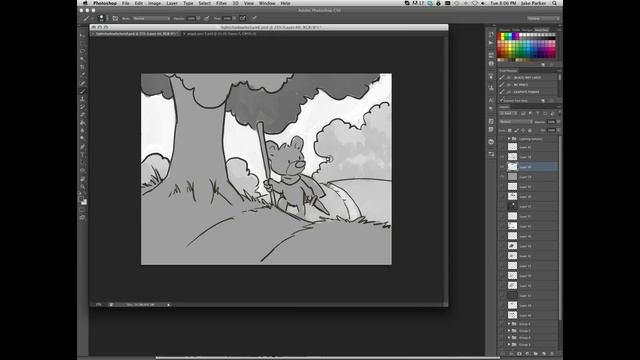Select the Path Selection tool

(83, 162)
